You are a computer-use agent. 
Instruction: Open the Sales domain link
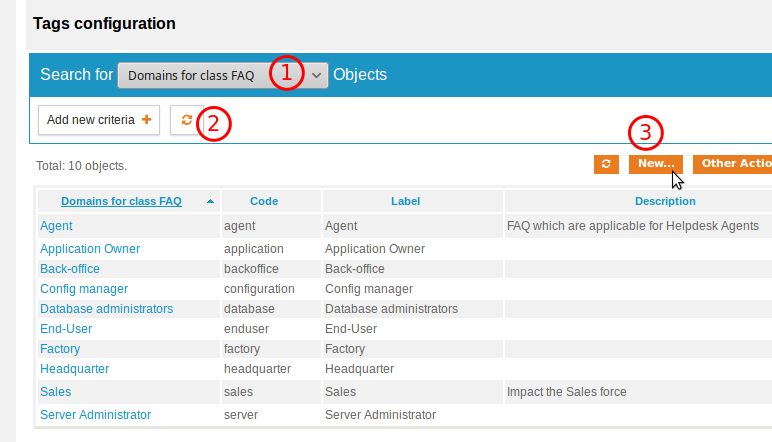56,392
